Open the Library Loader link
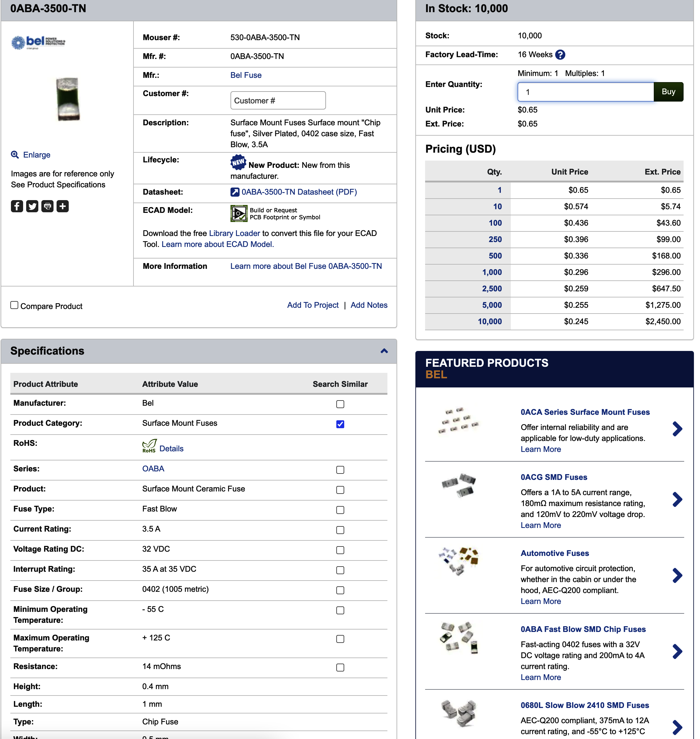The width and height of the screenshot is (700, 739). pyautogui.click(x=234, y=234)
